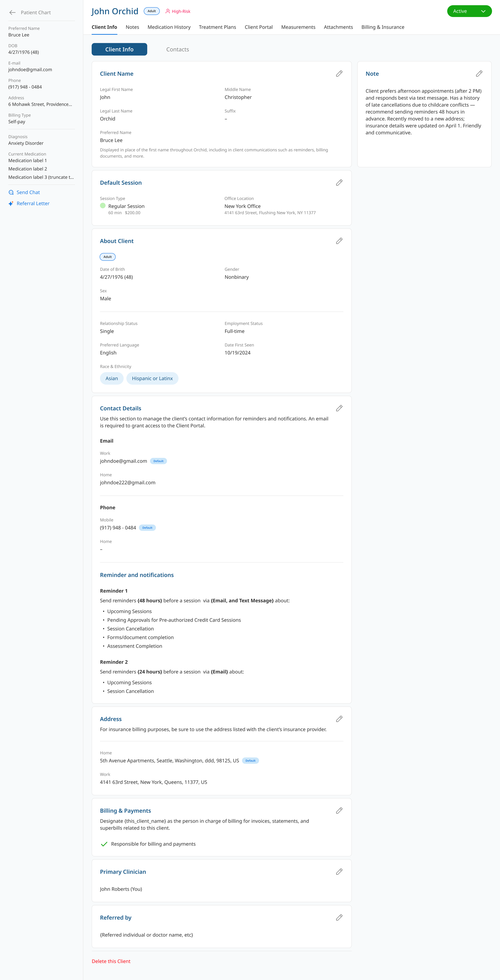Click the green Regular Session color dot
This screenshot has height=980, width=500.
(x=103, y=205)
